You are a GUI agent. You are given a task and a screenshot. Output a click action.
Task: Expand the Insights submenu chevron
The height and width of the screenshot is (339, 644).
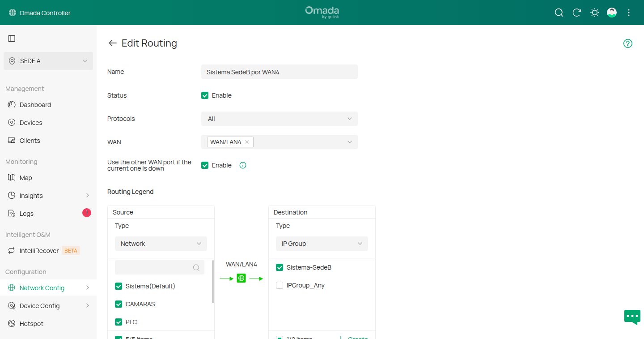88,196
